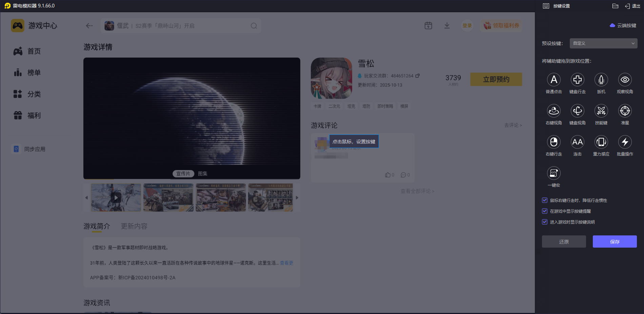
Task: Expand game description via 查看更 link
Action: 286,263
